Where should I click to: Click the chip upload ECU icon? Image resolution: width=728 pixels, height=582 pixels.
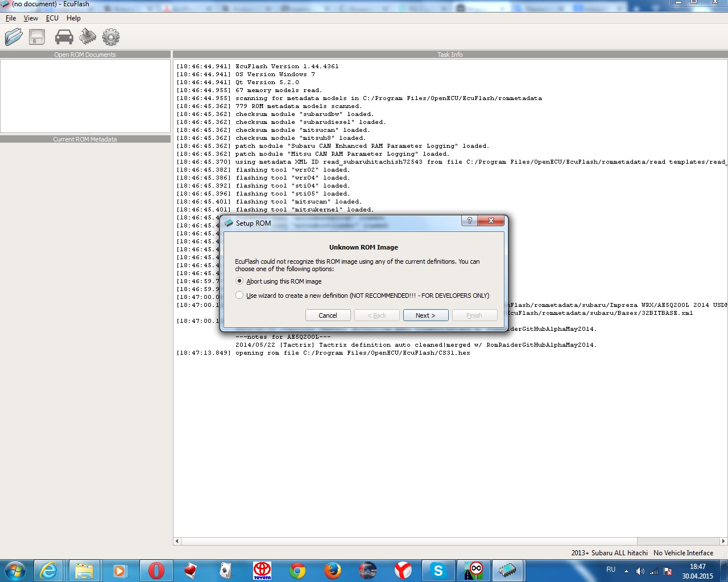point(88,38)
